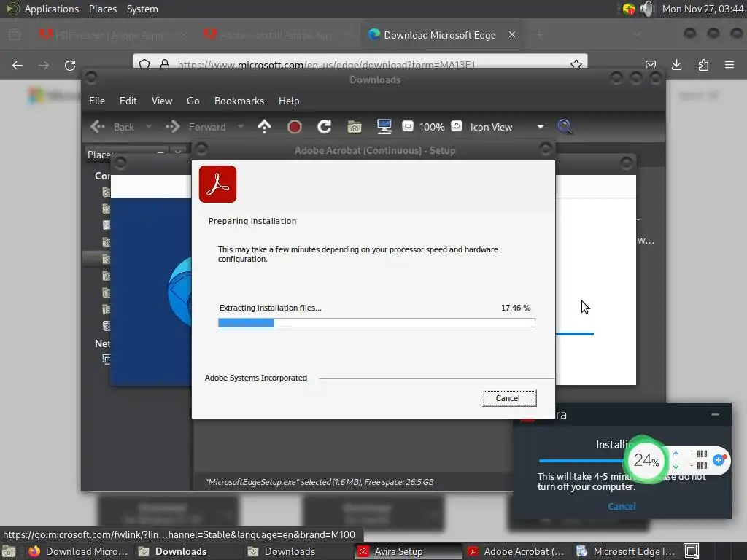
Task: Click the red Stop loading icon
Action: pyautogui.click(x=295, y=127)
